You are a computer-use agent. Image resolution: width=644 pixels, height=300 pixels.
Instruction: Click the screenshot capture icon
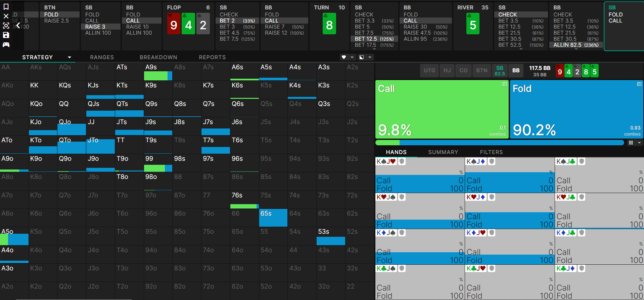coord(6,26)
